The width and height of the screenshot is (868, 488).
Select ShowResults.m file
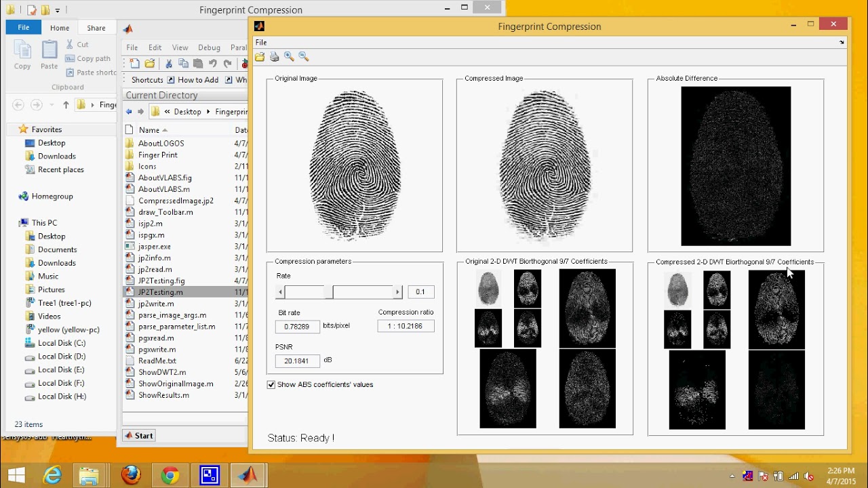pos(163,395)
